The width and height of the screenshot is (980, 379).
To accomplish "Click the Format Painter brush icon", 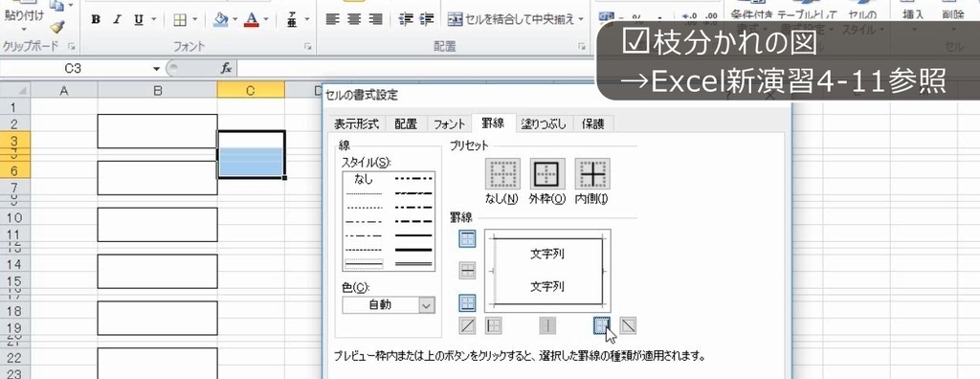I will (x=57, y=26).
